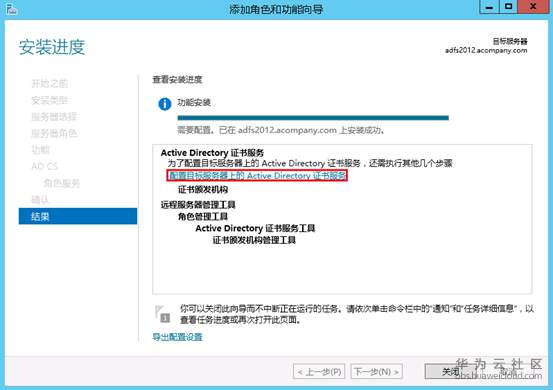
Task: Maximize the wizard window
Action: pyautogui.click(x=508, y=7)
